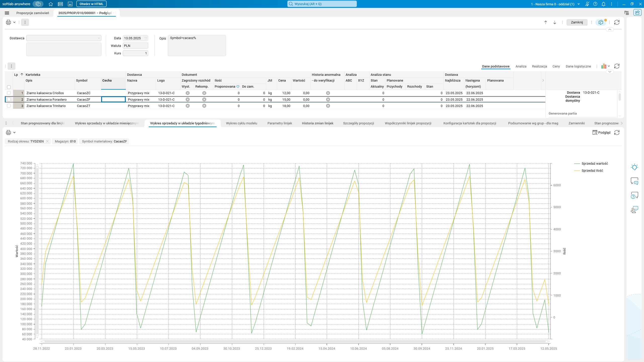The height and width of the screenshot is (362, 644).
Task: Click the hamburger menu icon
Action: 7,13
